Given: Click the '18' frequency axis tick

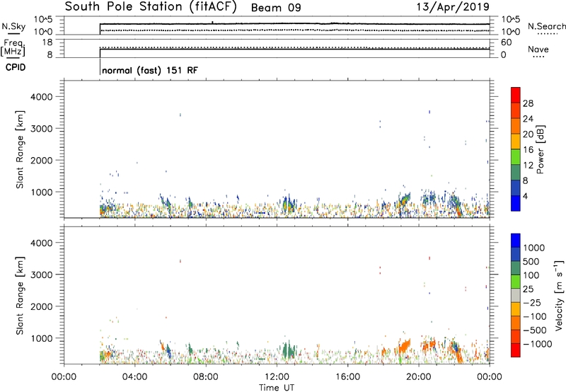Looking at the screenshot, I should [x=47, y=42].
